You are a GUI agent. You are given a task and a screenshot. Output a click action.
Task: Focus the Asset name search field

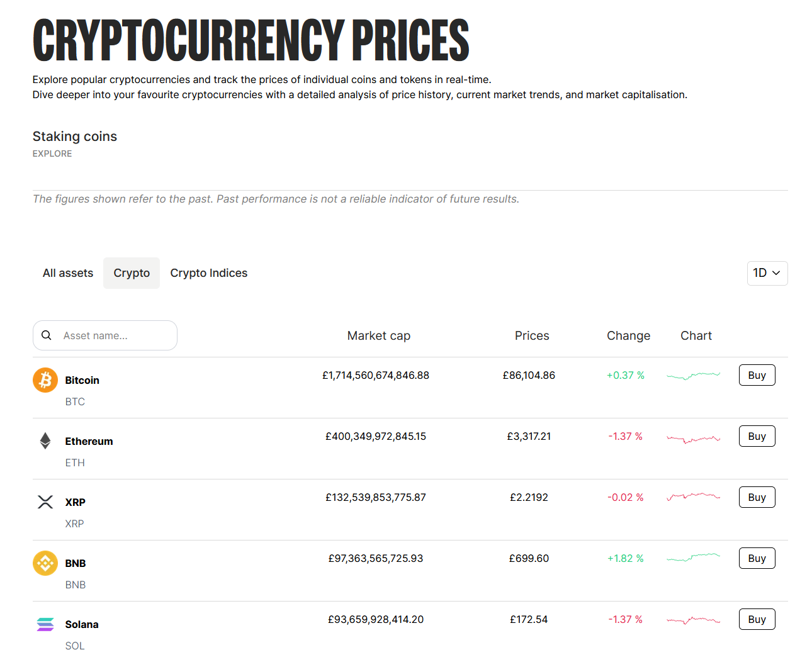(105, 335)
